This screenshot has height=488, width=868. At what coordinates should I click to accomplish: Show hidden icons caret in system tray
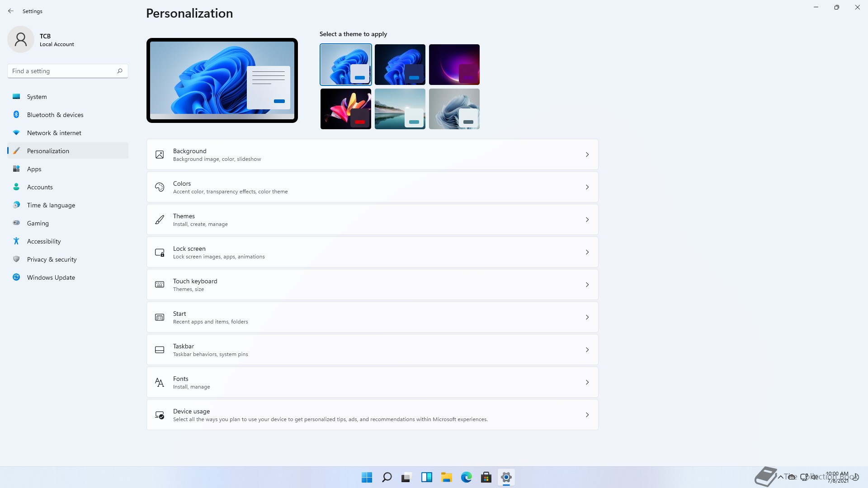click(x=781, y=477)
